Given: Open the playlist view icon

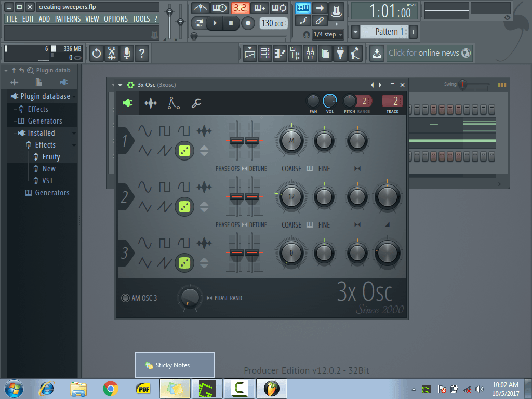Looking at the screenshot, I should coord(250,54).
